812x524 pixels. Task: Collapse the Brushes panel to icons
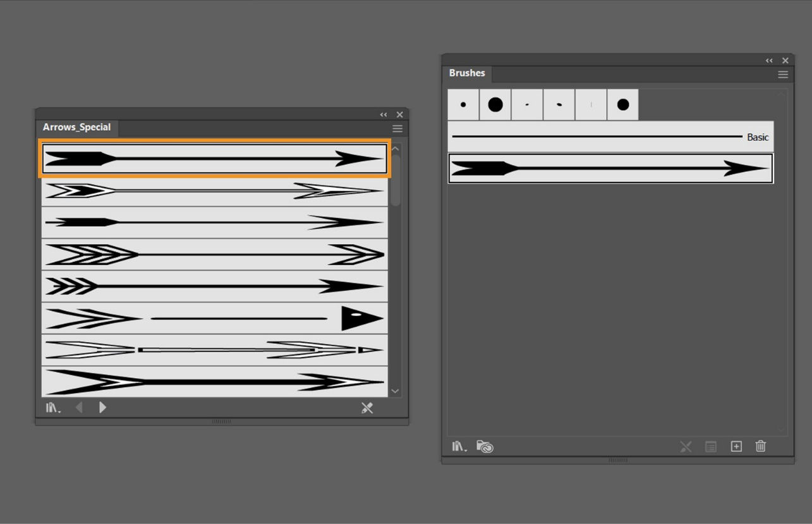pyautogui.click(x=769, y=60)
